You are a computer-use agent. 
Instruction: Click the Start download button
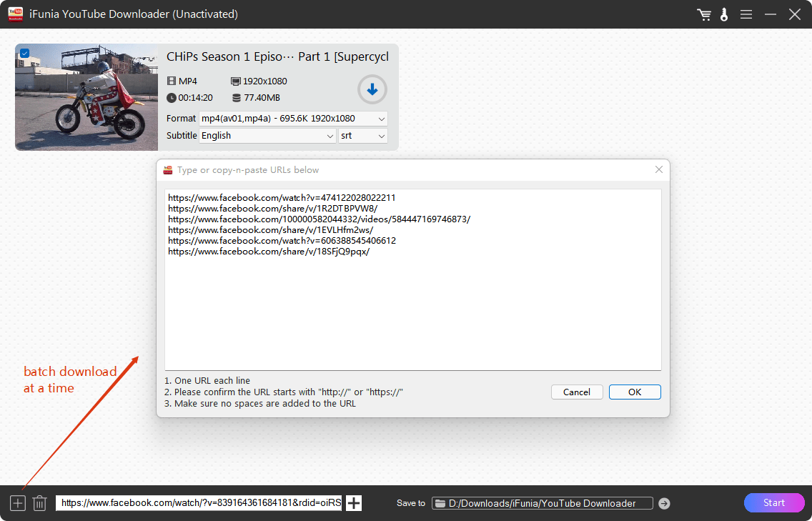click(x=774, y=502)
